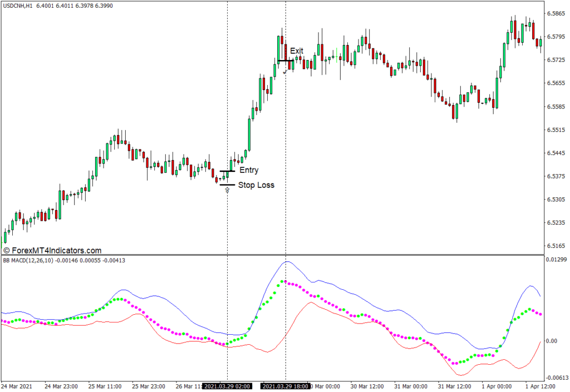Click the 2021.03.29 02:00 time marker
570x392 pixels.
pos(227,386)
